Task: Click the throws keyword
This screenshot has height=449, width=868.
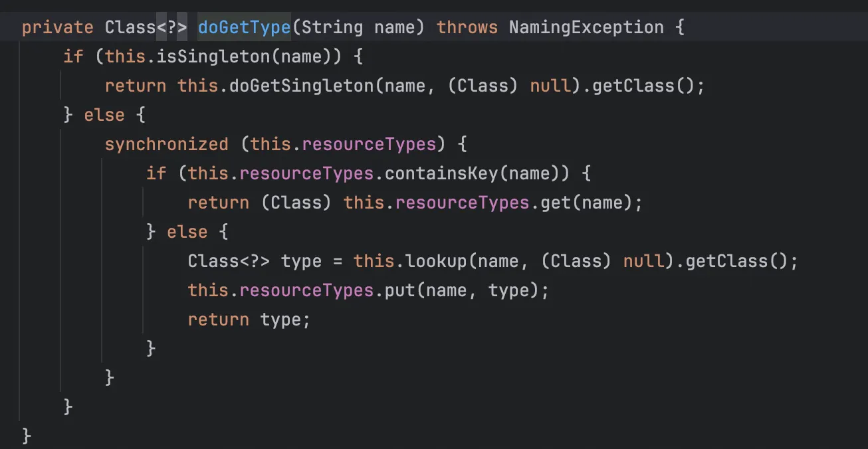Action: (467, 27)
